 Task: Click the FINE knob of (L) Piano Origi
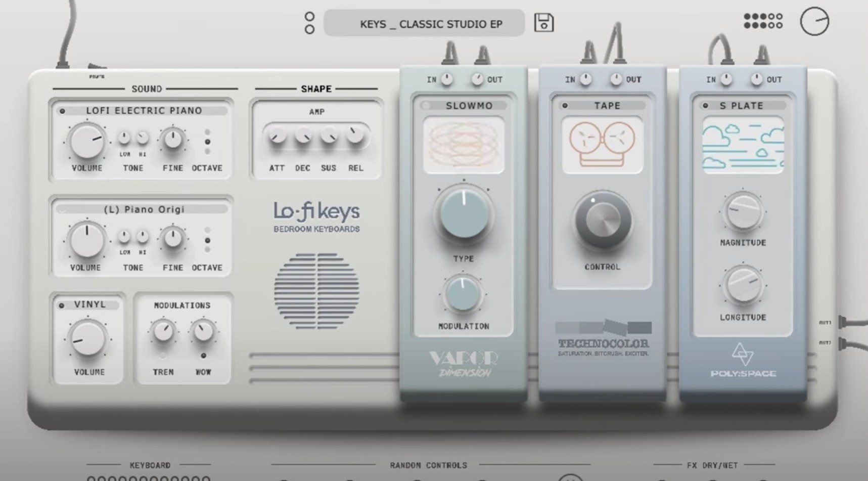pos(173,238)
